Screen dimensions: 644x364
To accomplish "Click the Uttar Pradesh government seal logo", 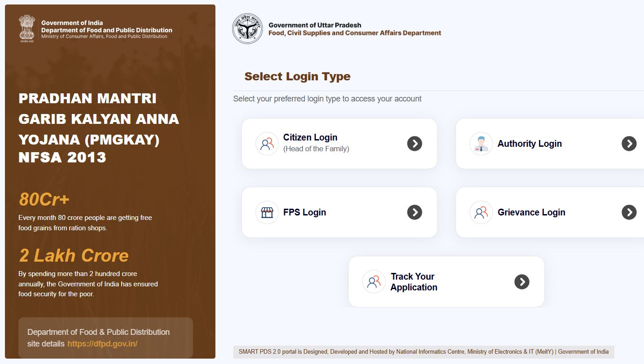I will tap(247, 29).
